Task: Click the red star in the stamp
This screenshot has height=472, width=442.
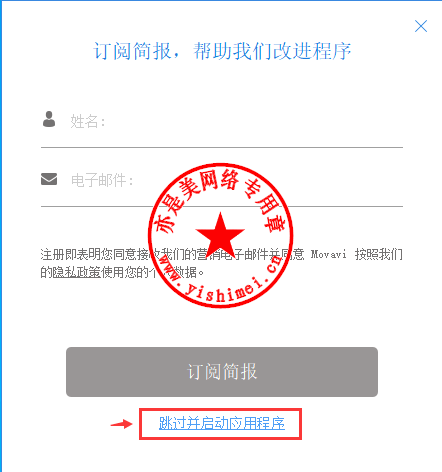Action: (220, 234)
